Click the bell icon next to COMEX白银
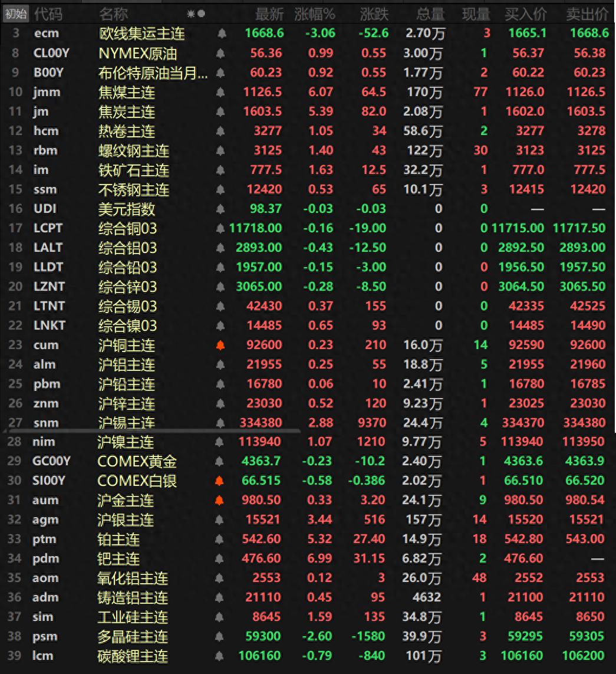Image resolution: width=616 pixels, height=674 pixels. (220, 481)
